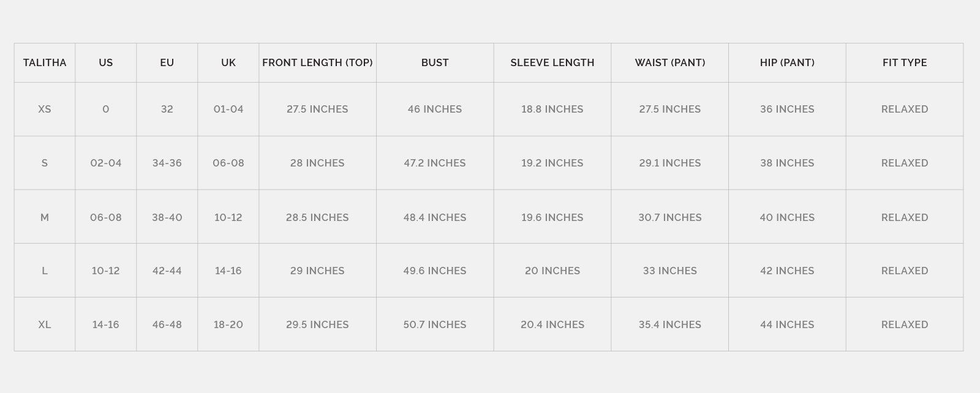
Task: Click the 29 INCHES front length cell
Action: tap(317, 271)
